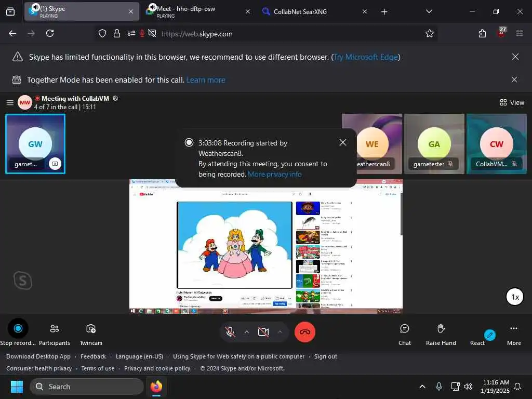Select the GW gamet... participant tile

coord(35,144)
